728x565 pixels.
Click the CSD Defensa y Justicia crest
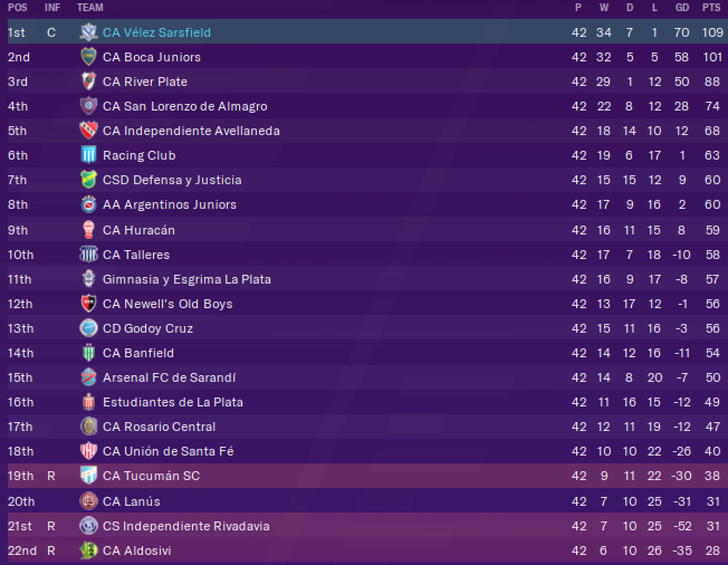[x=88, y=180]
